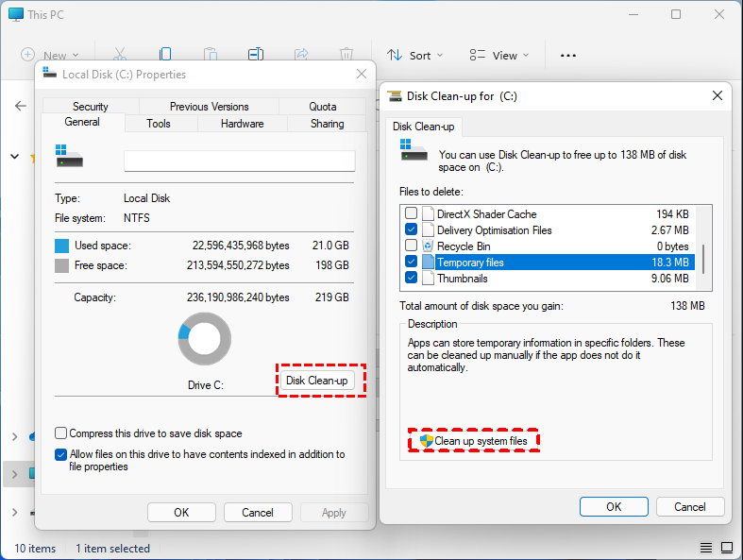
Task: Click Cancel in Disk Clean-up dialog
Action: 690,506
